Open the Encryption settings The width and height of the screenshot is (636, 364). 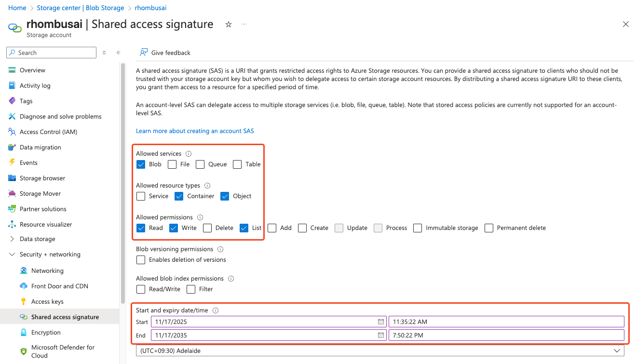46,332
